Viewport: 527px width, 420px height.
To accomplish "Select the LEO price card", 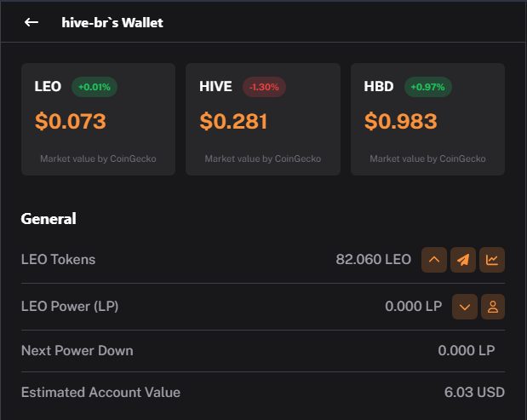I will tap(98, 119).
